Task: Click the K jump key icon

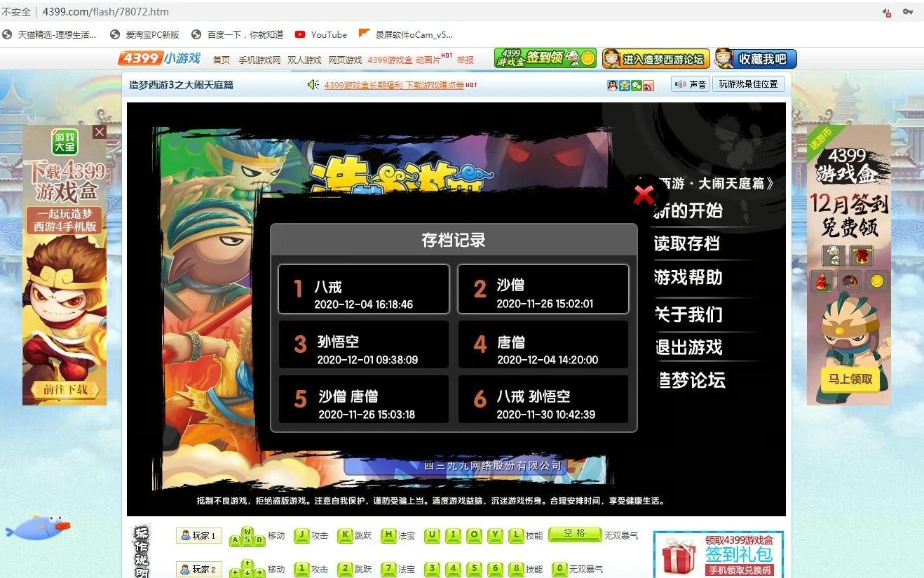Action: click(345, 535)
